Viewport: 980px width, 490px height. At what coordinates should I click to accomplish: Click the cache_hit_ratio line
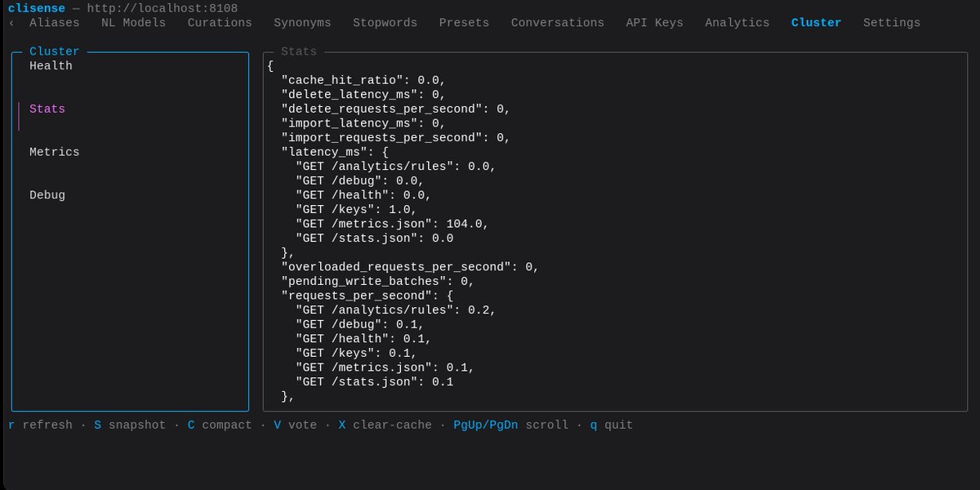tap(363, 81)
